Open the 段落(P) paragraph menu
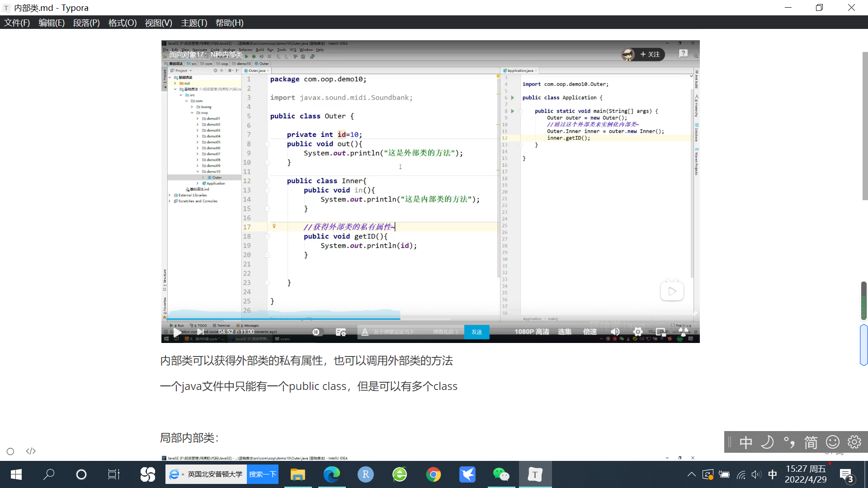 pos(86,23)
